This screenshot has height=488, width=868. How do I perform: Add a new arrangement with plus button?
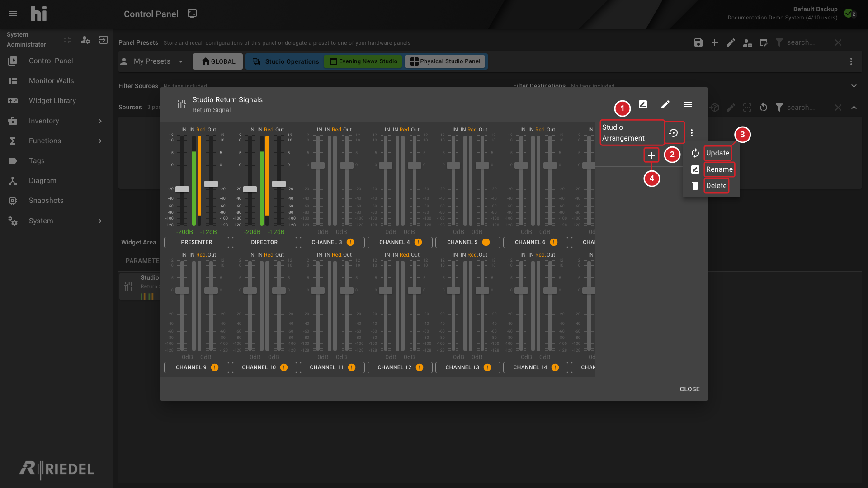coord(651,155)
